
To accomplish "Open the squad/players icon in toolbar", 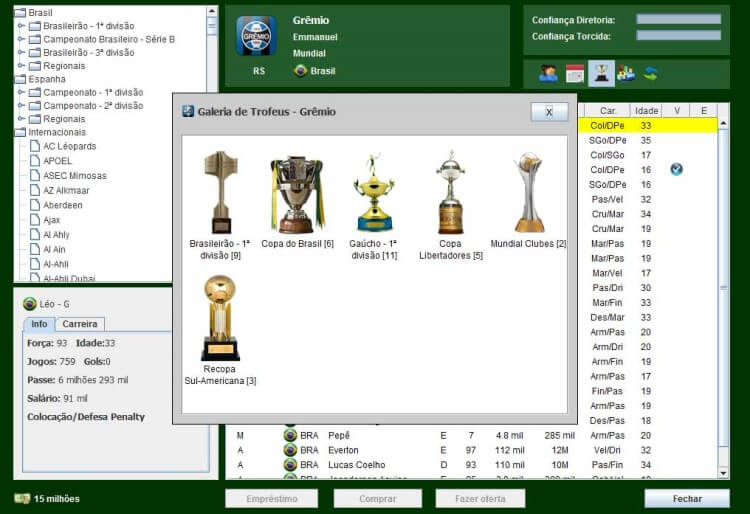I will 548,74.
